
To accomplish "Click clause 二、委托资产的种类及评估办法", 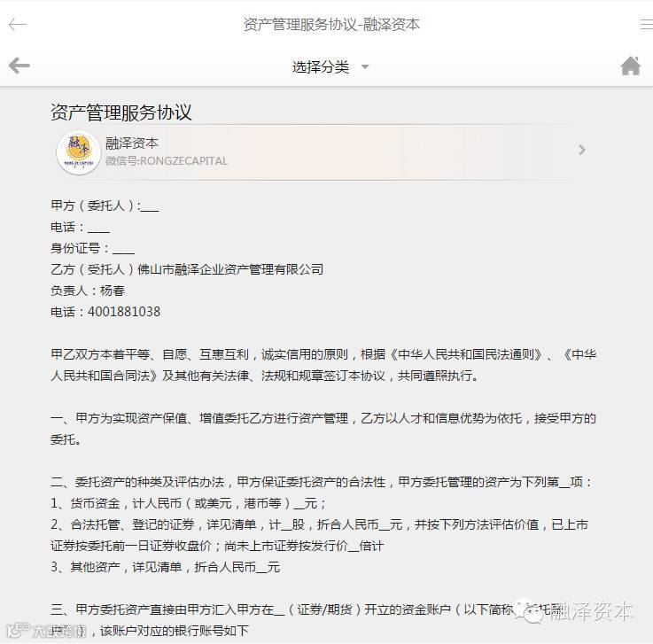I will (x=321, y=482).
